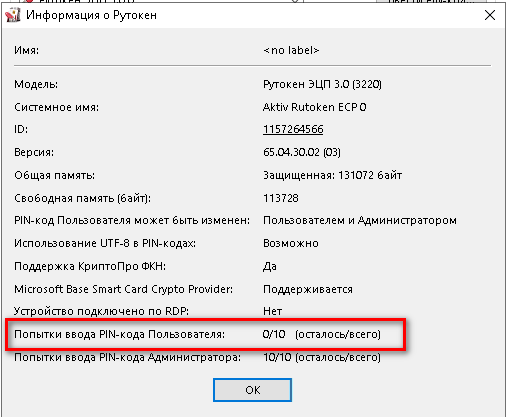
Task: Close the Информация о Рутокен dialog
Action: tap(490, 15)
